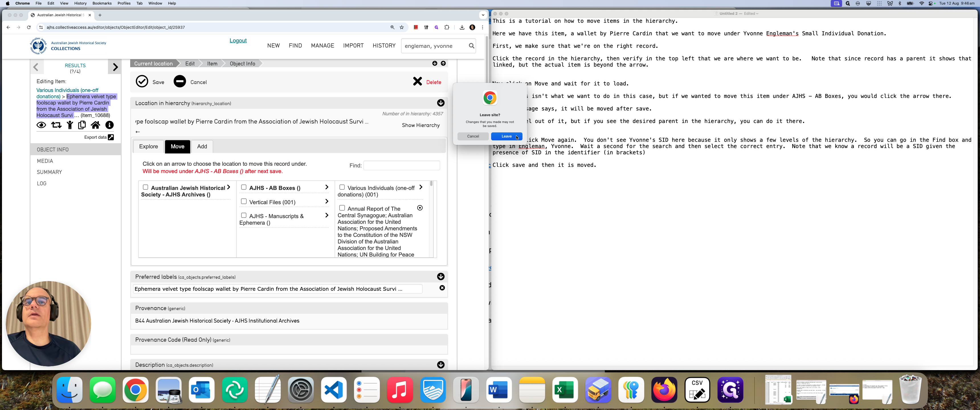Collapse the Location in hierarchy section

click(440, 103)
